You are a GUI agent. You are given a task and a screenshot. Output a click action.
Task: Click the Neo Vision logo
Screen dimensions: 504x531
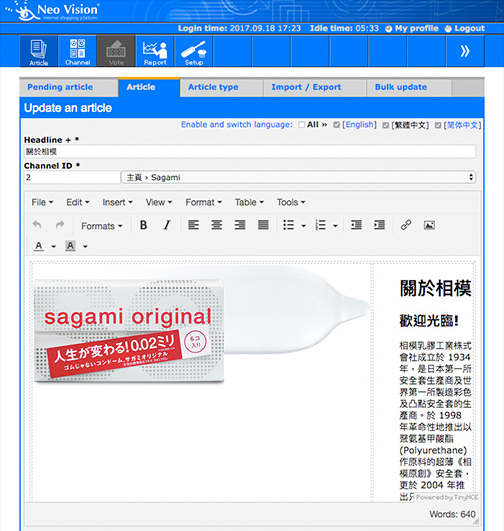tap(52, 11)
